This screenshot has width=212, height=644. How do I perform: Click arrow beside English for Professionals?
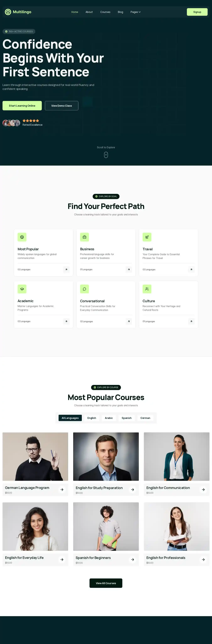(203, 560)
